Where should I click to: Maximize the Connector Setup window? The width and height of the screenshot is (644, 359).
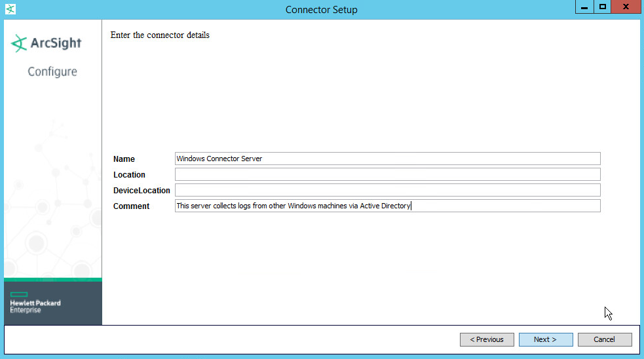(x=603, y=7)
